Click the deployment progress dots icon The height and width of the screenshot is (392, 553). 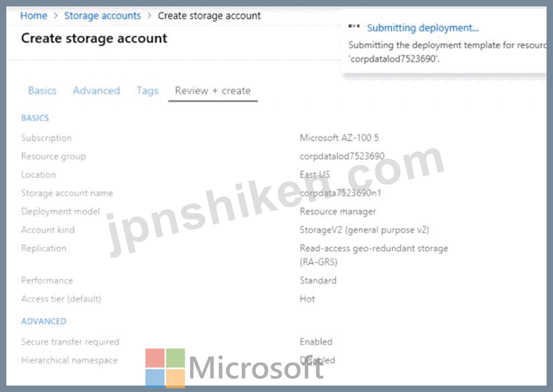354,26
